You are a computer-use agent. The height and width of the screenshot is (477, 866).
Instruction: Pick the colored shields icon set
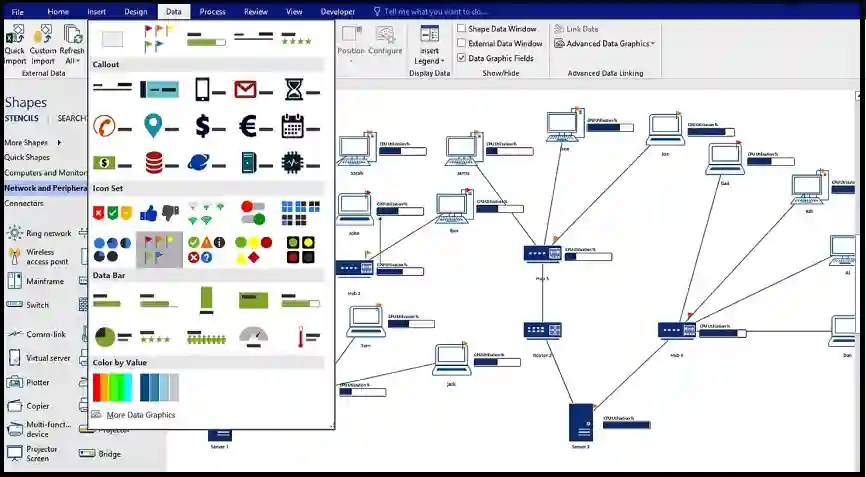pyautogui.click(x=113, y=213)
